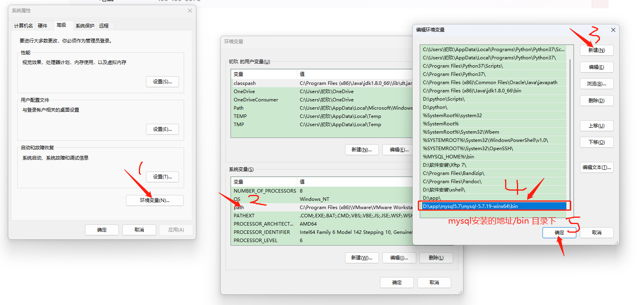
Task: Click 环境变量(N)... button
Action: pos(155,200)
